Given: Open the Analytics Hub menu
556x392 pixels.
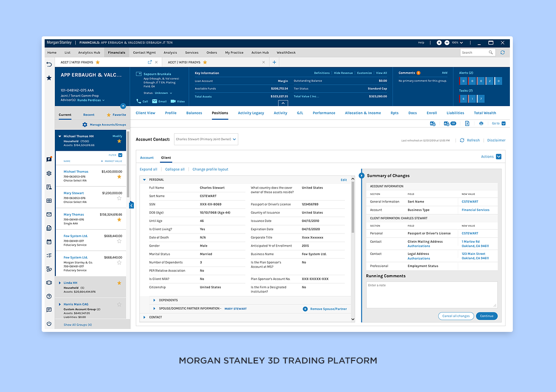Looking at the screenshot, I should [x=89, y=52].
